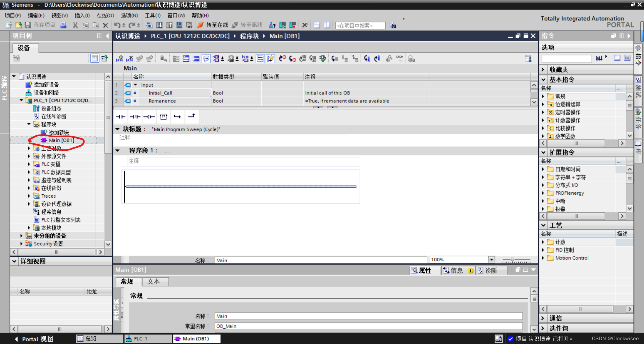Click the search in project input field
Viewport: 644px width, 344px height.
[360, 25]
